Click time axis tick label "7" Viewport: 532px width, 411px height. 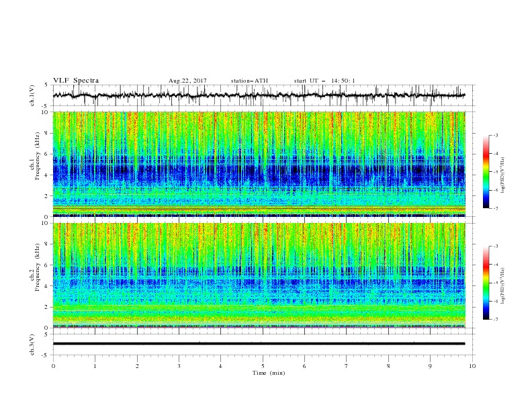tap(347, 366)
